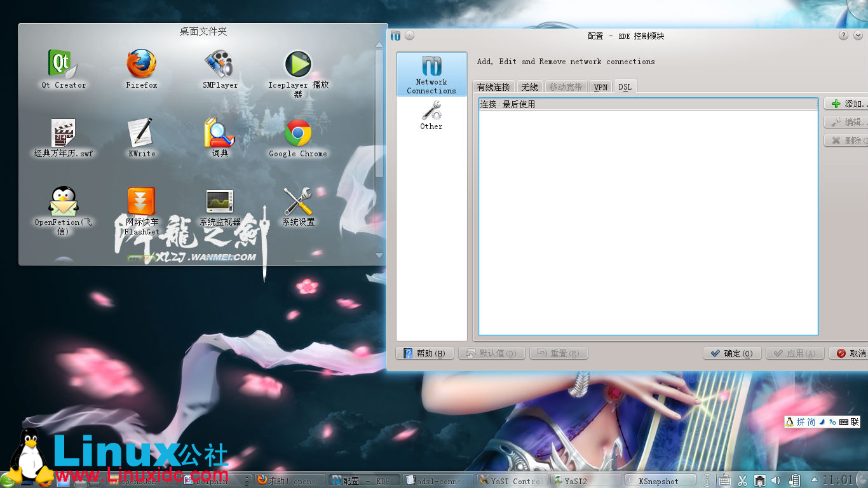Click 默认值(D) defaults button
The width and height of the screenshot is (868, 488).
tap(492, 353)
